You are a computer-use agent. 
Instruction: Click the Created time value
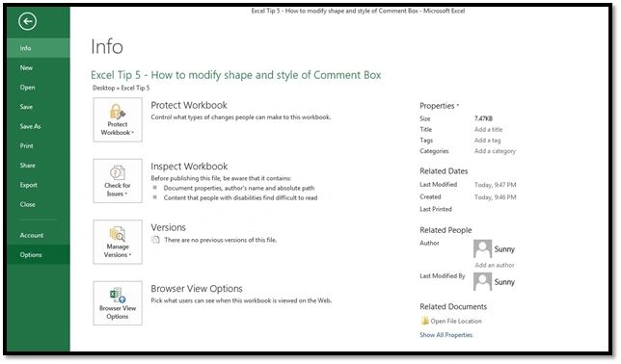(x=495, y=197)
